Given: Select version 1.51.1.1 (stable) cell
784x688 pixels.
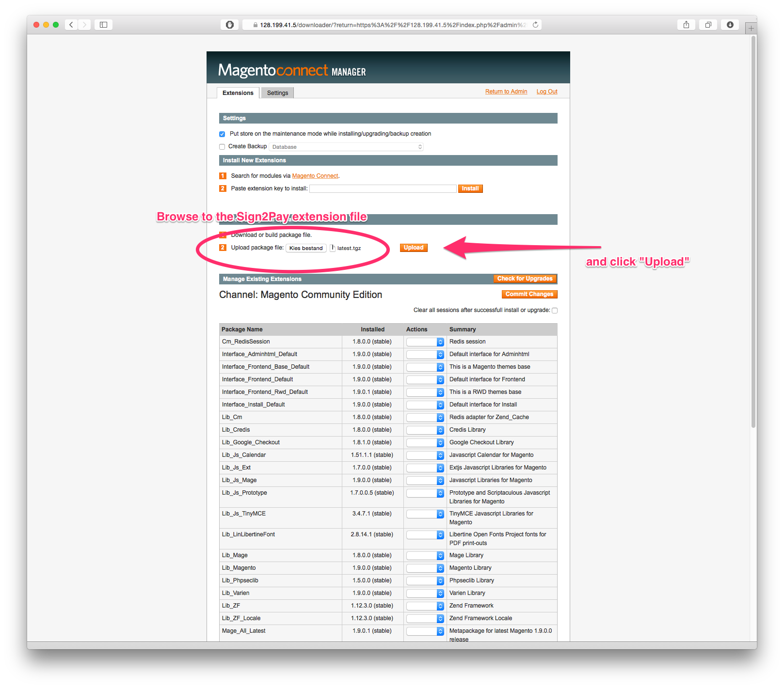Looking at the screenshot, I should coord(372,455).
